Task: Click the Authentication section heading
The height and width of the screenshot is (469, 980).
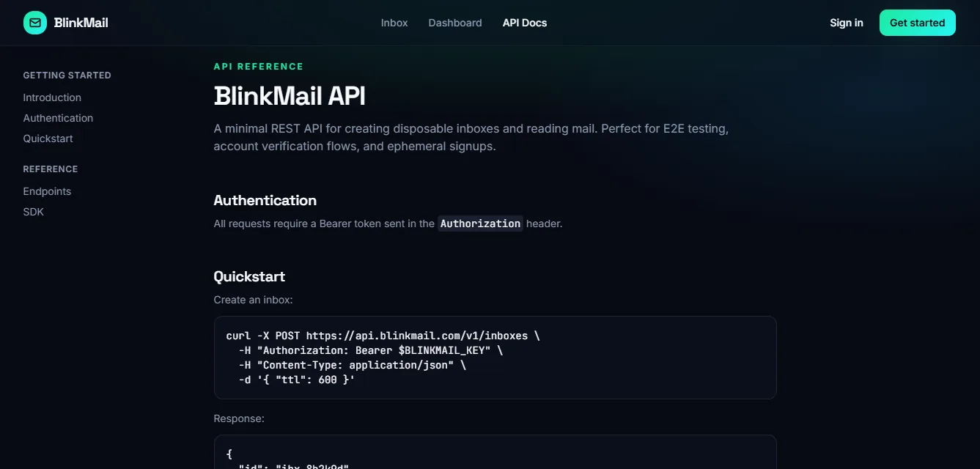Action: pos(265,200)
